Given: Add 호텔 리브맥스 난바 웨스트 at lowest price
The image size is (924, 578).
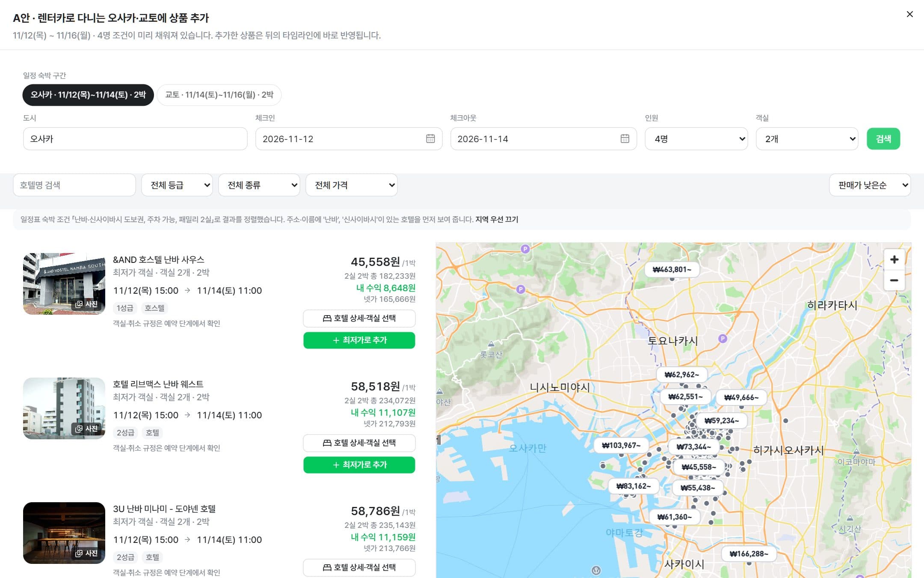Looking at the screenshot, I should coord(359,465).
